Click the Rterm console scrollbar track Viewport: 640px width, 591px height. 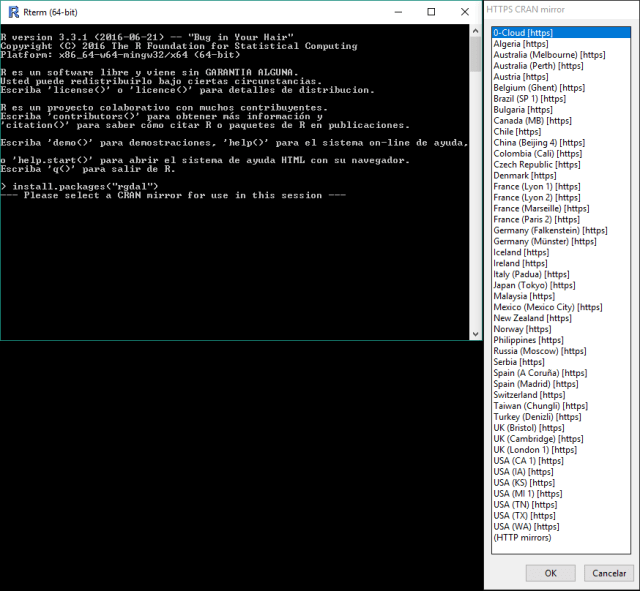[474, 200]
